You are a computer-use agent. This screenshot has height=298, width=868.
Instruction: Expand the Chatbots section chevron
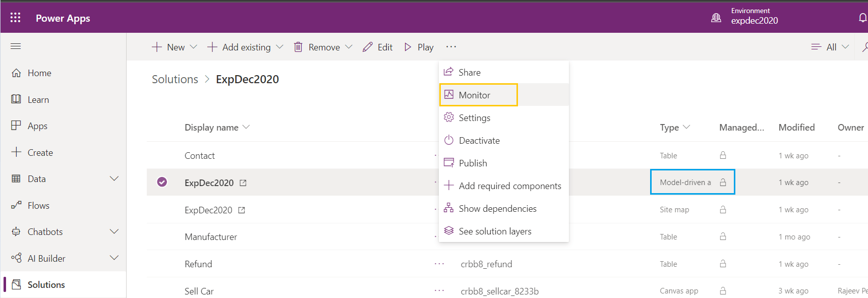pos(114,231)
